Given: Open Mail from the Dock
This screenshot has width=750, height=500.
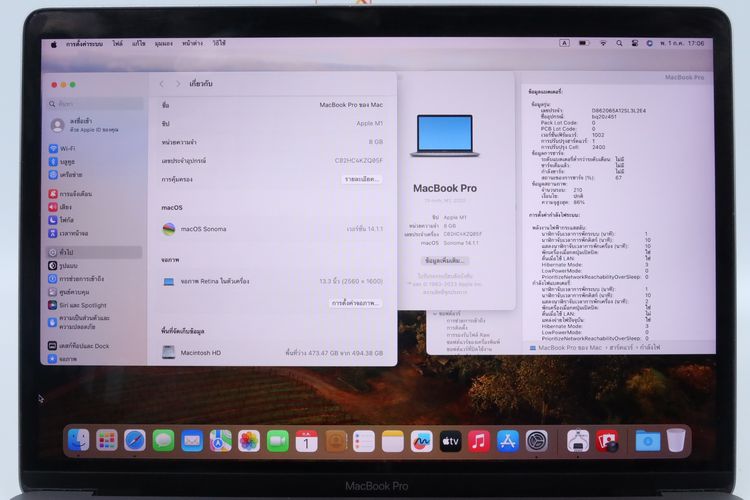Looking at the screenshot, I should click(x=192, y=441).
